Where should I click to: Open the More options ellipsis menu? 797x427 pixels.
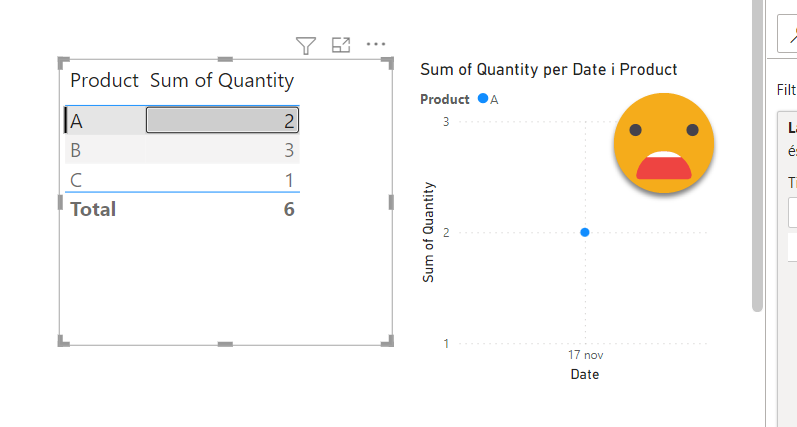coord(376,45)
